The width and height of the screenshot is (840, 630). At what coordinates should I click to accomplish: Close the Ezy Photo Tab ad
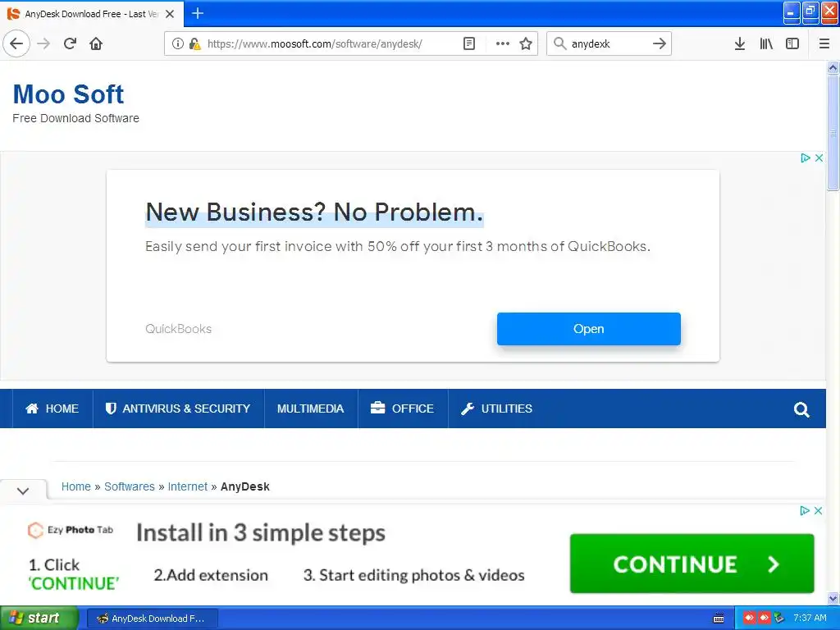pos(818,510)
